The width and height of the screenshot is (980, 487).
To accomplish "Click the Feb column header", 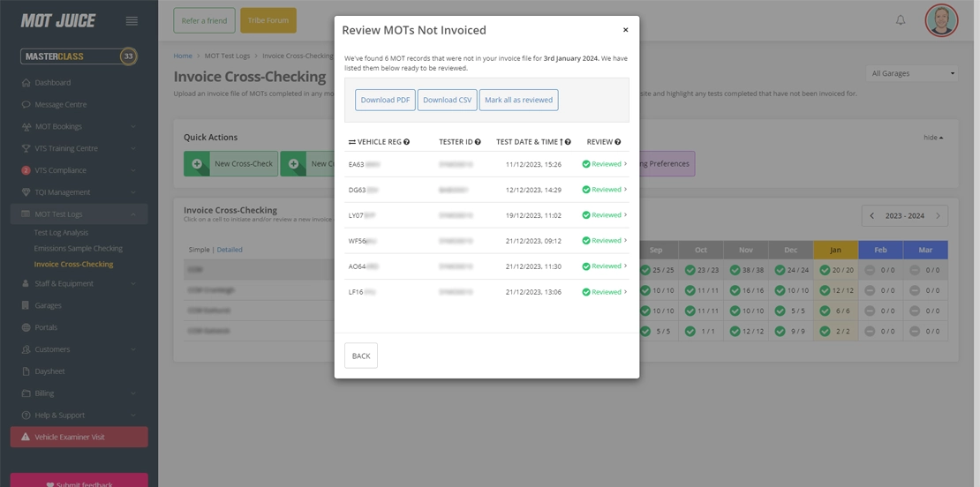I will pos(880,250).
